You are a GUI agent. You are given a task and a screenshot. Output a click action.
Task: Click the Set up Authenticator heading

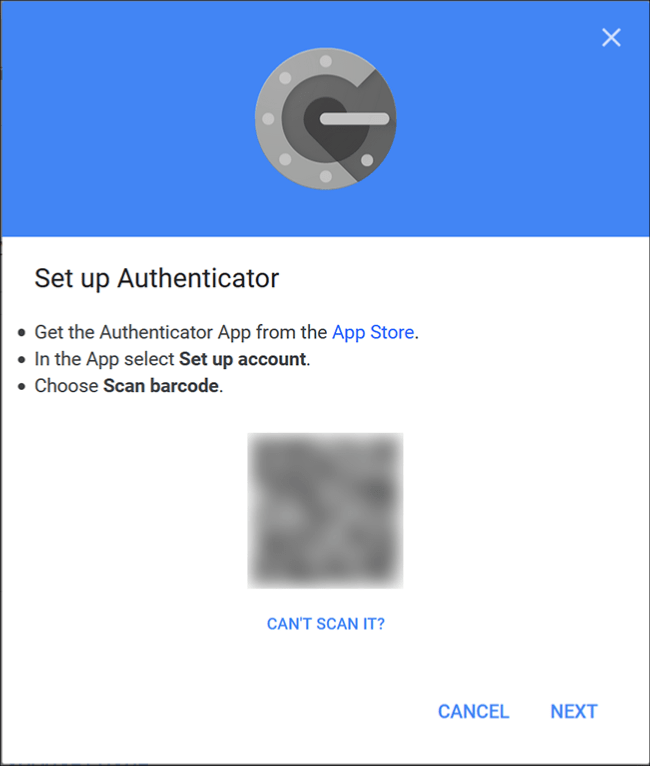point(157,278)
